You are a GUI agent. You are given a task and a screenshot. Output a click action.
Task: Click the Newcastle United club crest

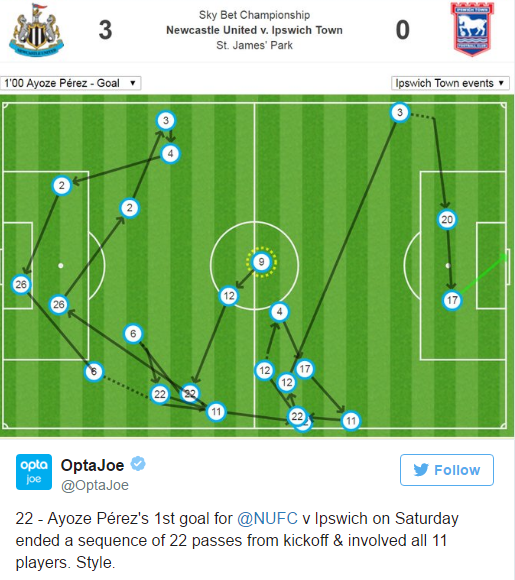coord(36,30)
